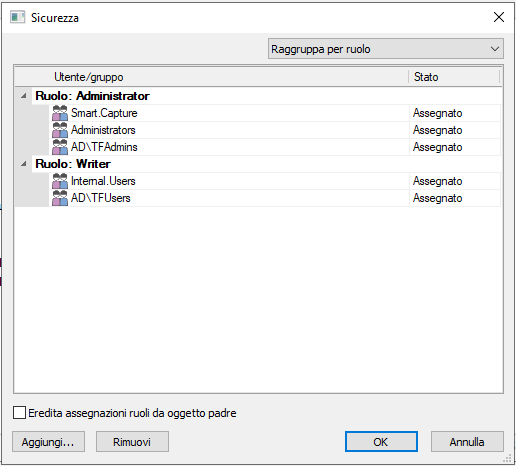The height and width of the screenshot is (466, 516).
Task: Click Assegnato status for AD\TFAdmins
Action: [x=437, y=147]
